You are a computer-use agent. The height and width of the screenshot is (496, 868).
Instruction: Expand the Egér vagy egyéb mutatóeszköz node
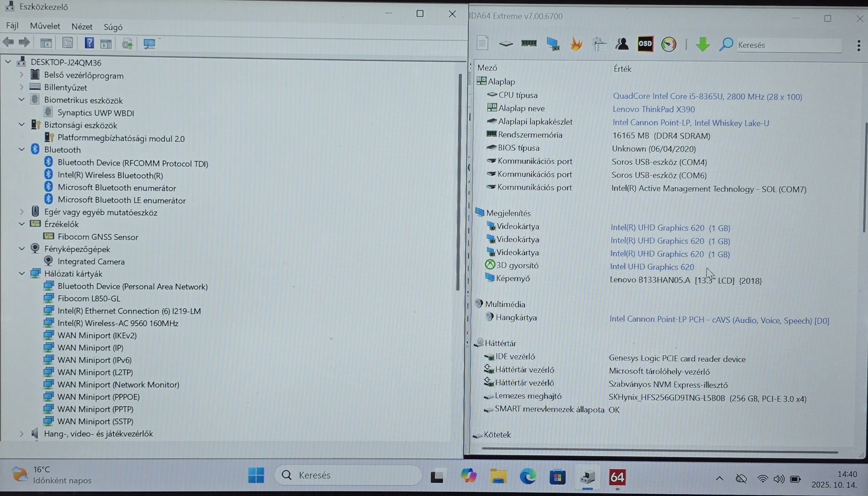click(21, 212)
